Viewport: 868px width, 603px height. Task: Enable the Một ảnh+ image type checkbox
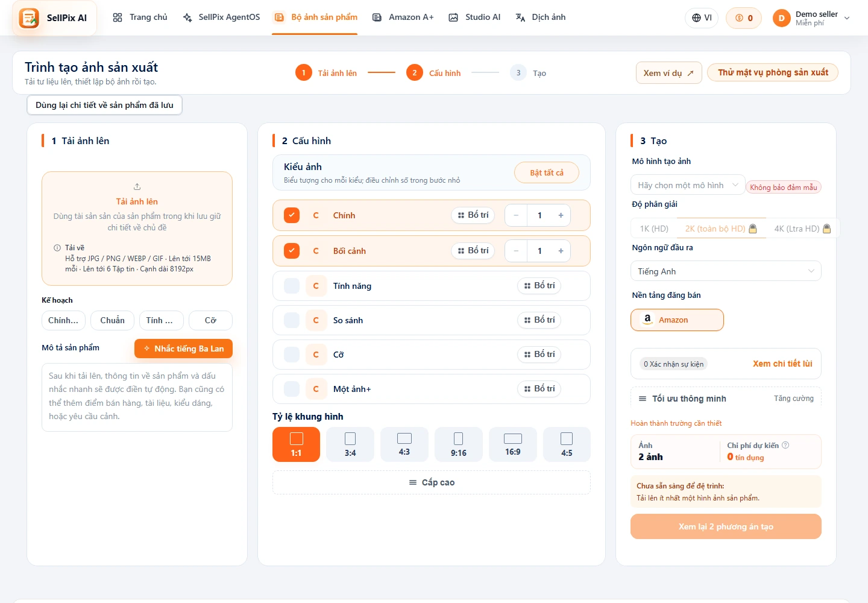point(292,389)
